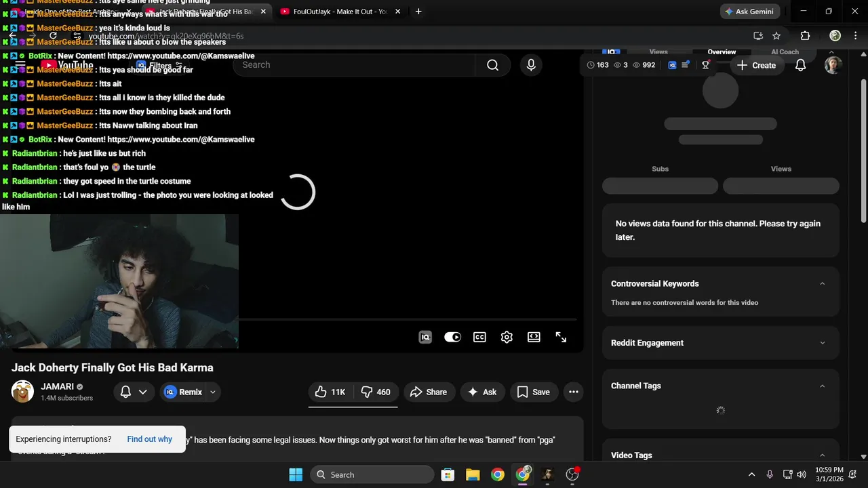Screen dimensions: 868x488
Task: Open the more actions three-dot menu
Action: tap(574, 392)
